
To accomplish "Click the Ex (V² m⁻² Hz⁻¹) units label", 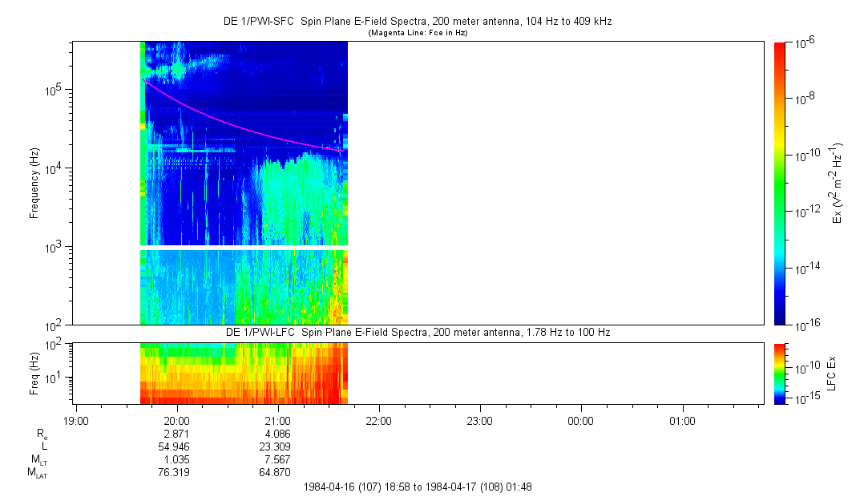I will tap(838, 183).
